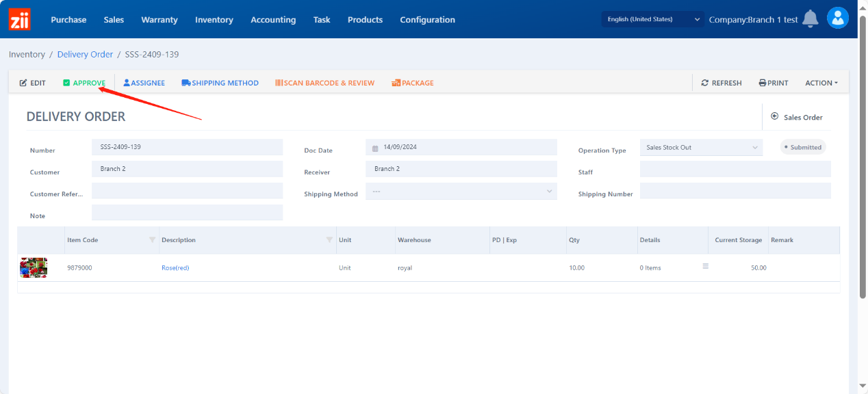Open the notification bell
Image resolution: width=868 pixels, height=394 pixels.
810,19
